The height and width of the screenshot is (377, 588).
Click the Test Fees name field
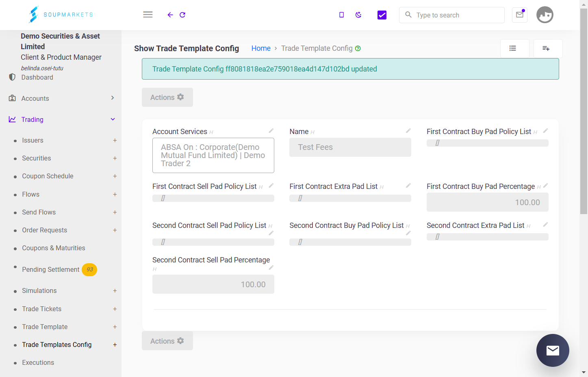(350, 147)
